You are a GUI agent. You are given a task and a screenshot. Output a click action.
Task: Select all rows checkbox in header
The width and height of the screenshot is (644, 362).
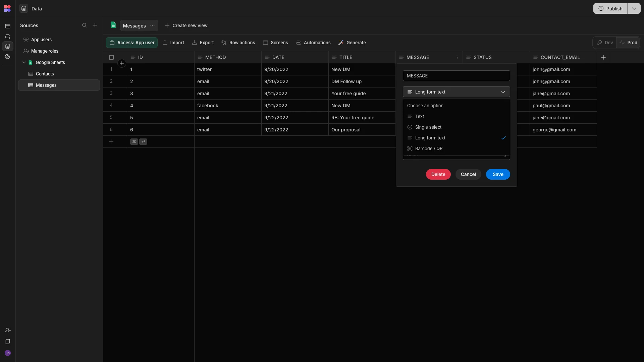point(111,57)
